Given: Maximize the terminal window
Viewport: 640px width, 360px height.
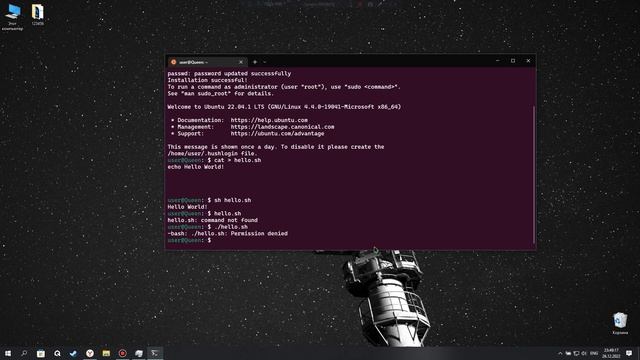Looking at the screenshot, I should (x=513, y=61).
